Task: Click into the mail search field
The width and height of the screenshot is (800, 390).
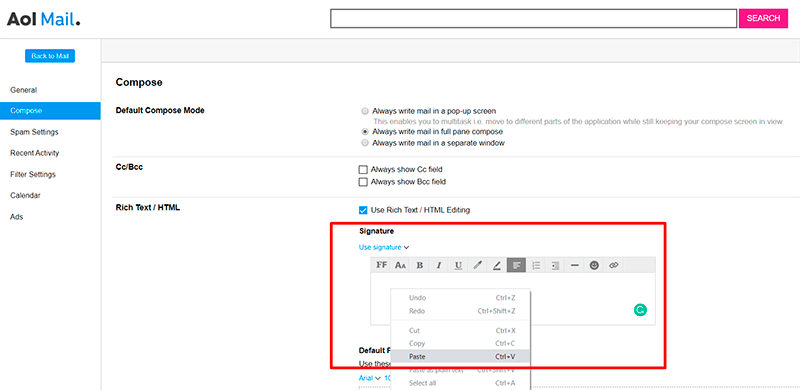Action: (x=534, y=18)
